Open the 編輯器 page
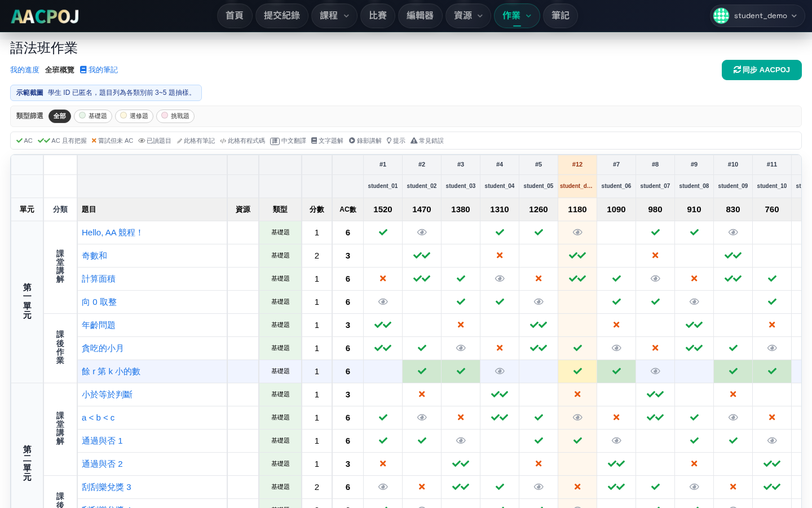This screenshot has width=812, height=508. (x=420, y=16)
